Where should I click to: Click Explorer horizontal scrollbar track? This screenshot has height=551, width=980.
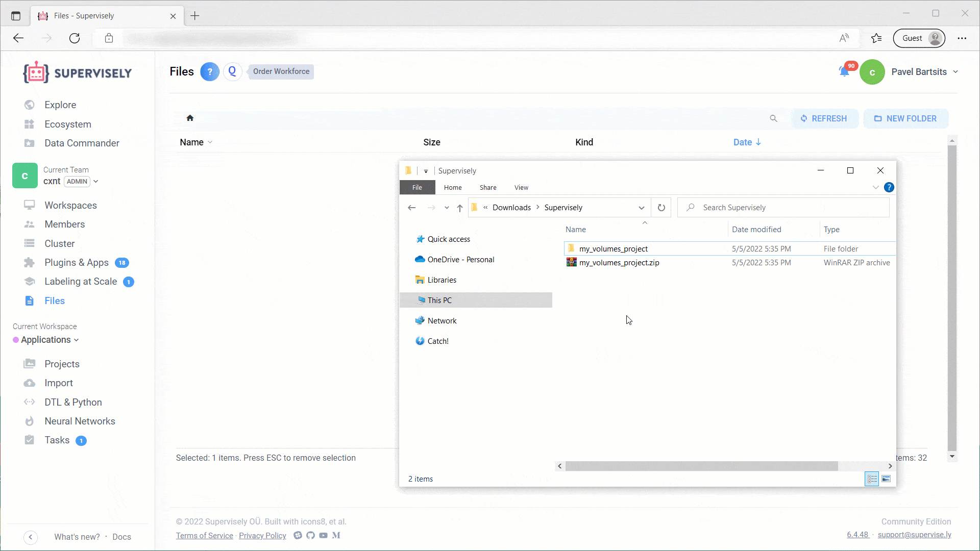(863, 466)
